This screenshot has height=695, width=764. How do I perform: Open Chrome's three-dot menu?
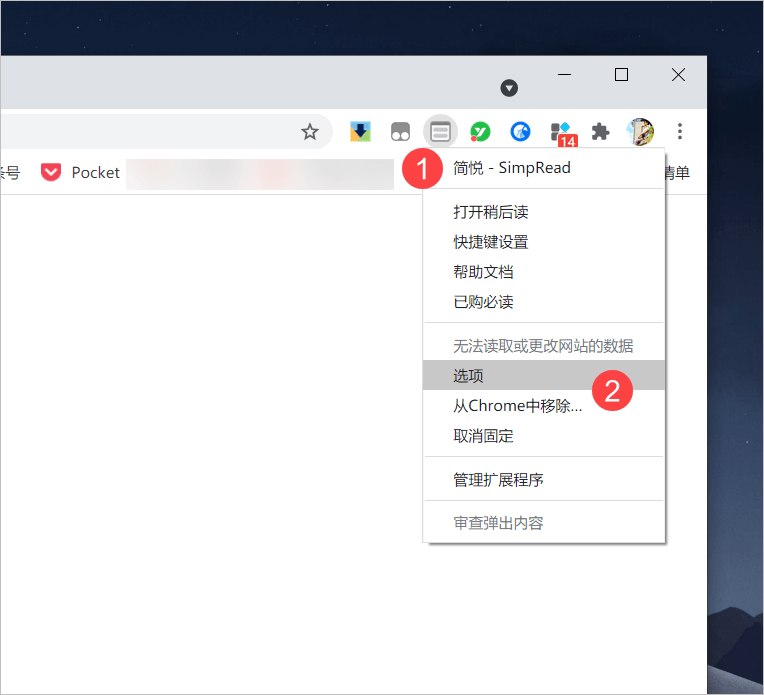click(x=680, y=132)
